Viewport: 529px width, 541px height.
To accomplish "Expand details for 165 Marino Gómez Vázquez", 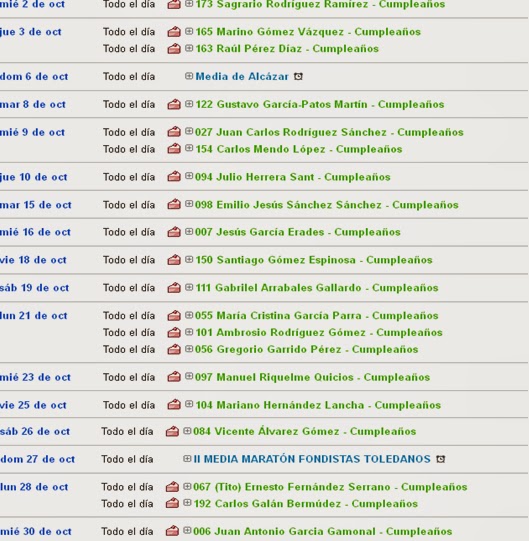I will pos(189,31).
